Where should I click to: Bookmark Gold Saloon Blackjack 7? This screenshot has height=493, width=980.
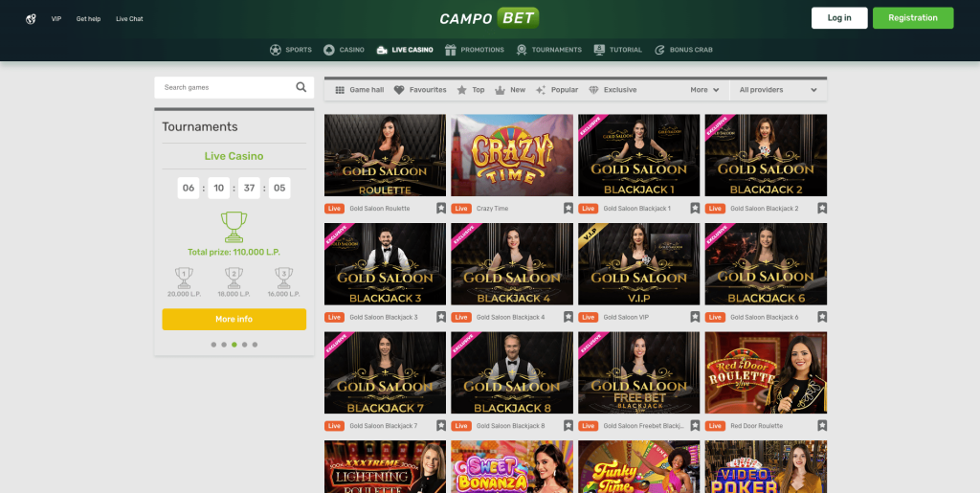[x=441, y=426]
